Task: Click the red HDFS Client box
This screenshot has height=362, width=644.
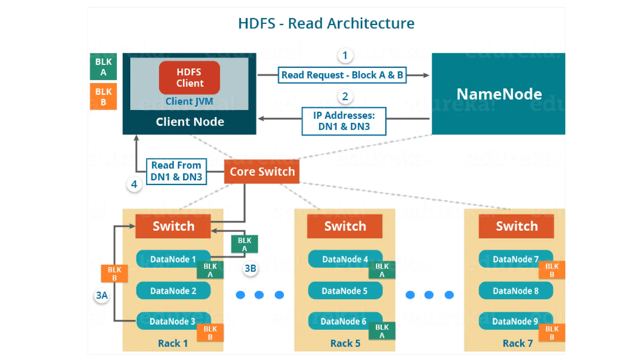Action: [x=189, y=78]
